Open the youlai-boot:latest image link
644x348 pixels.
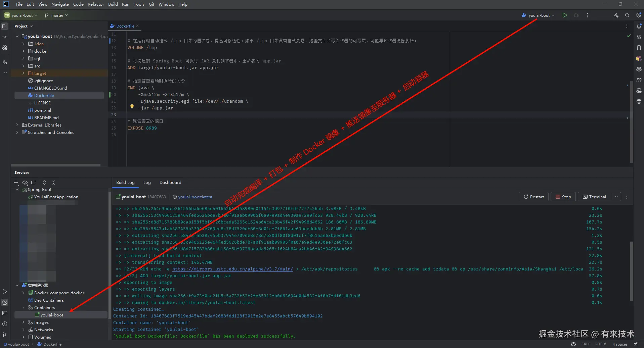point(195,197)
